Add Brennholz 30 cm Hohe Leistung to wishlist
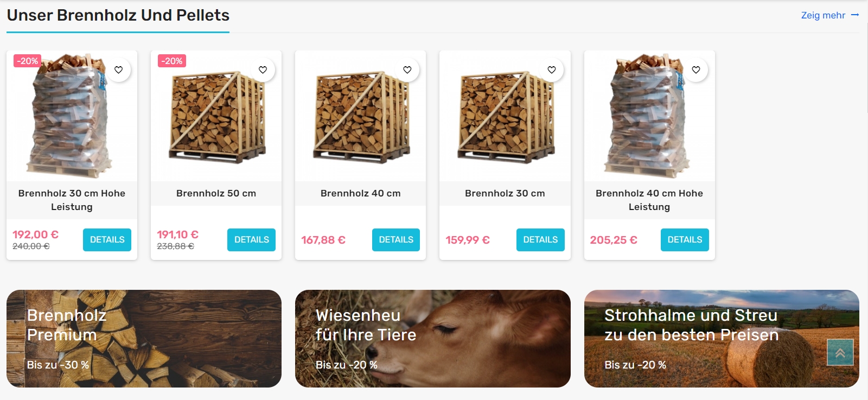Image resolution: width=868 pixels, height=400 pixels. pos(118,70)
